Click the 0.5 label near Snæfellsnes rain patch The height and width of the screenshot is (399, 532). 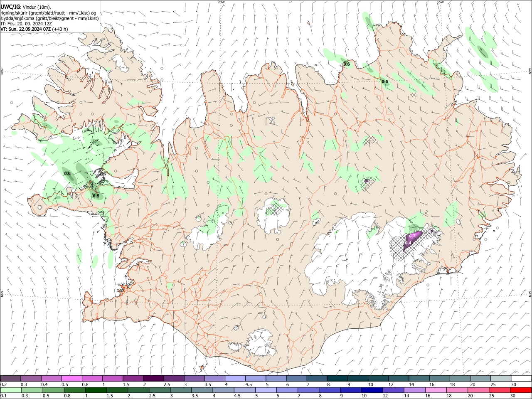[x=96, y=196]
